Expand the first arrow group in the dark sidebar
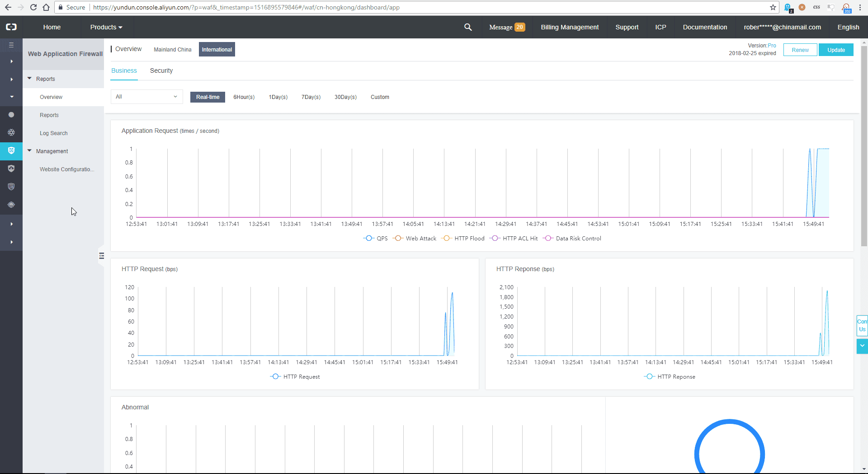Viewport: 868px width, 474px height. (x=11, y=61)
